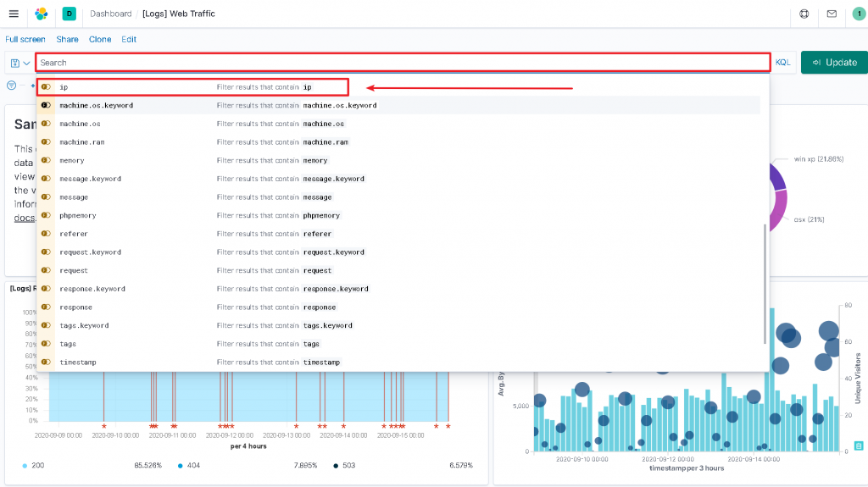The height and width of the screenshot is (487, 868).
Task: Open the user profile avatar
Action: 860,14
